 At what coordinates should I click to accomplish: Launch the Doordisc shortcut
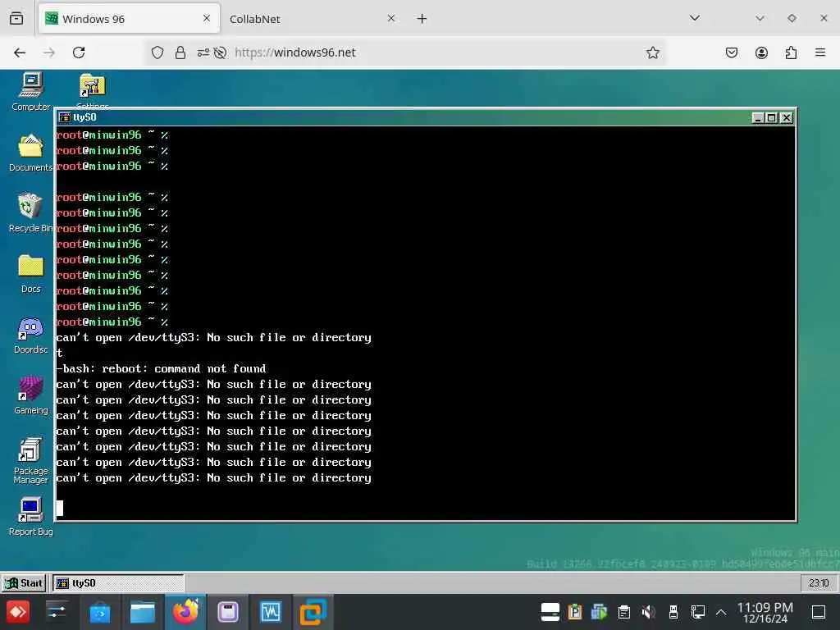30,335
